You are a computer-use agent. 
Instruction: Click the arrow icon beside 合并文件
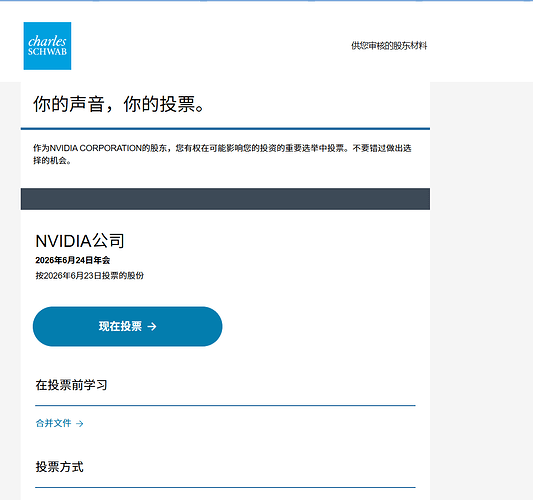[x=80, y=424]
